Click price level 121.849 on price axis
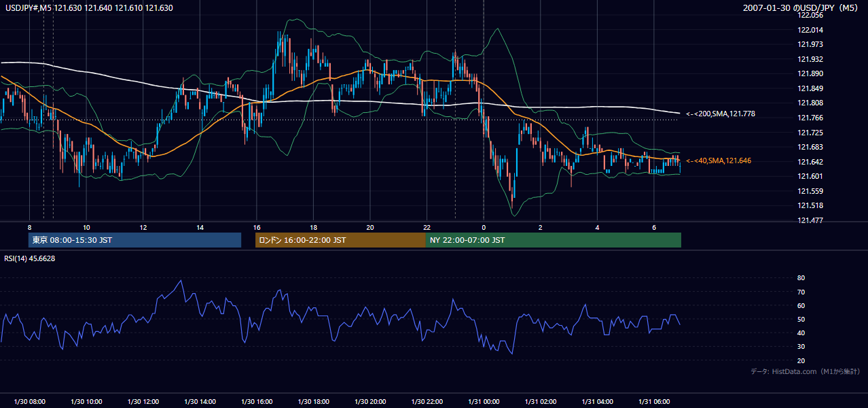 click(x=811, y=88)
